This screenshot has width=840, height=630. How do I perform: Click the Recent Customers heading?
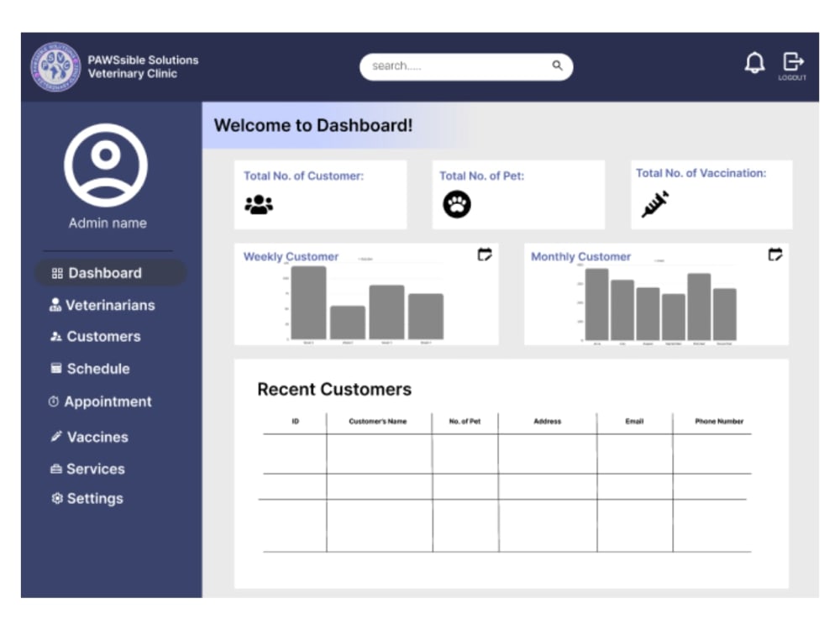tap(334, 389)
